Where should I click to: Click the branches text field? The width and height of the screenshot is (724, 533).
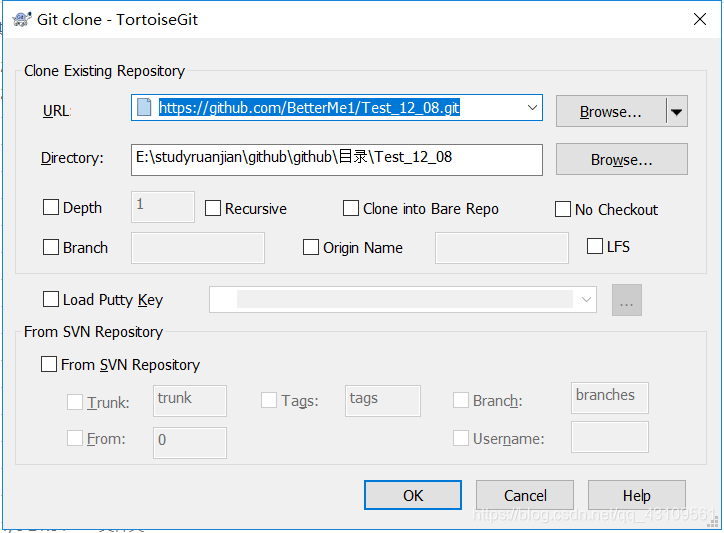click(x=609, y=398)
